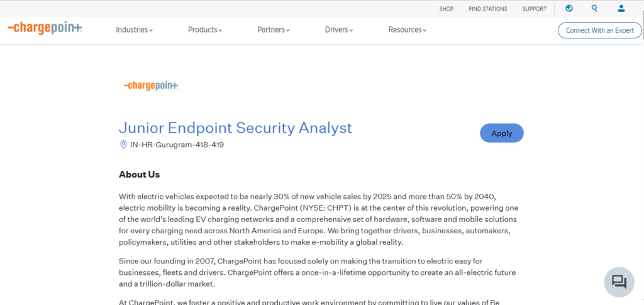The height and width of the screenshot is (305, 644).
Task: Click the IN-HR-Gurugram-418-419 location text
Action: pos(177,145)
